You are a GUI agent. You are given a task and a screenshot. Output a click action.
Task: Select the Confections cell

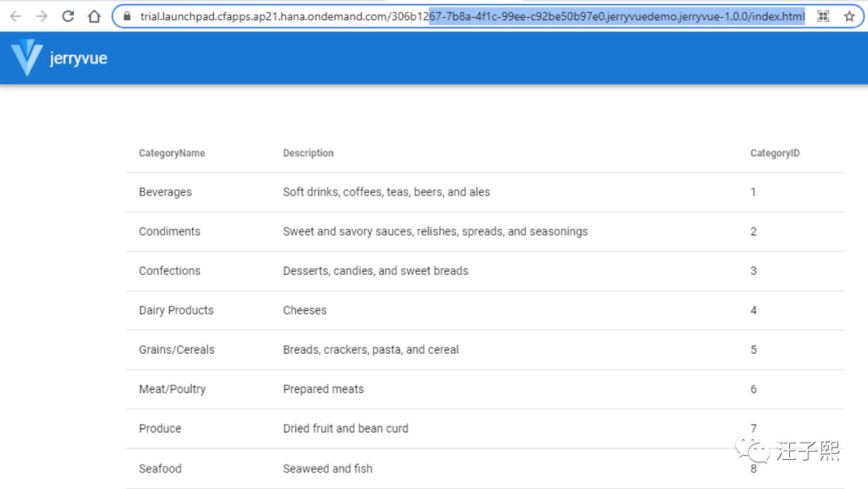tap(170, 271)
